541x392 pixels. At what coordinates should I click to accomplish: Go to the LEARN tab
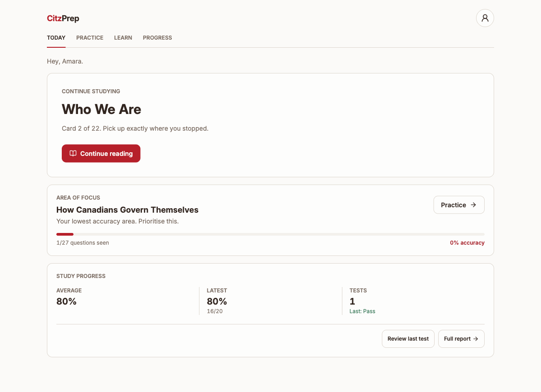tap(123, 38)
